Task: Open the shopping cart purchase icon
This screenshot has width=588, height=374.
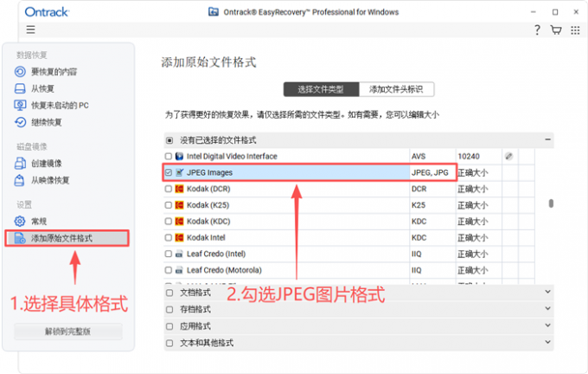Action: 556,29
